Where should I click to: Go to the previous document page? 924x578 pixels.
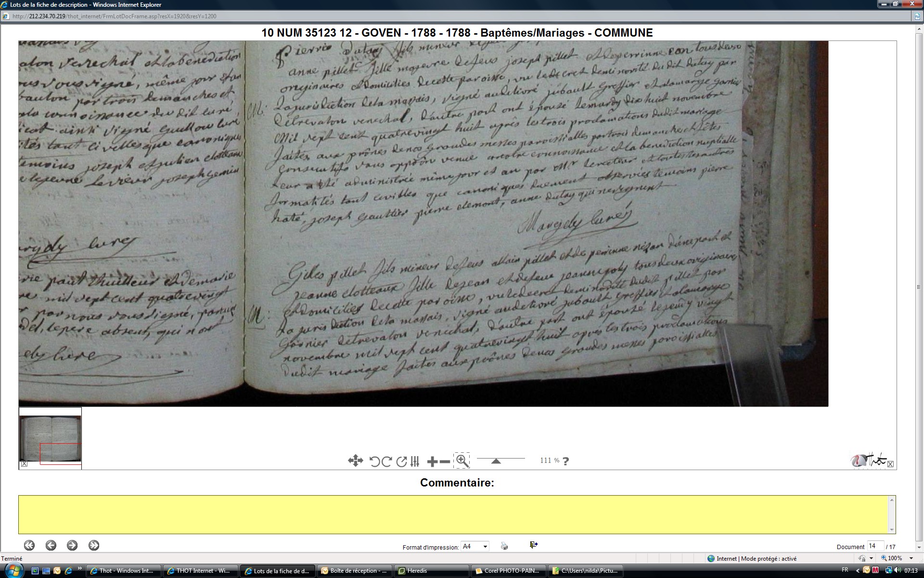point(51,545)
